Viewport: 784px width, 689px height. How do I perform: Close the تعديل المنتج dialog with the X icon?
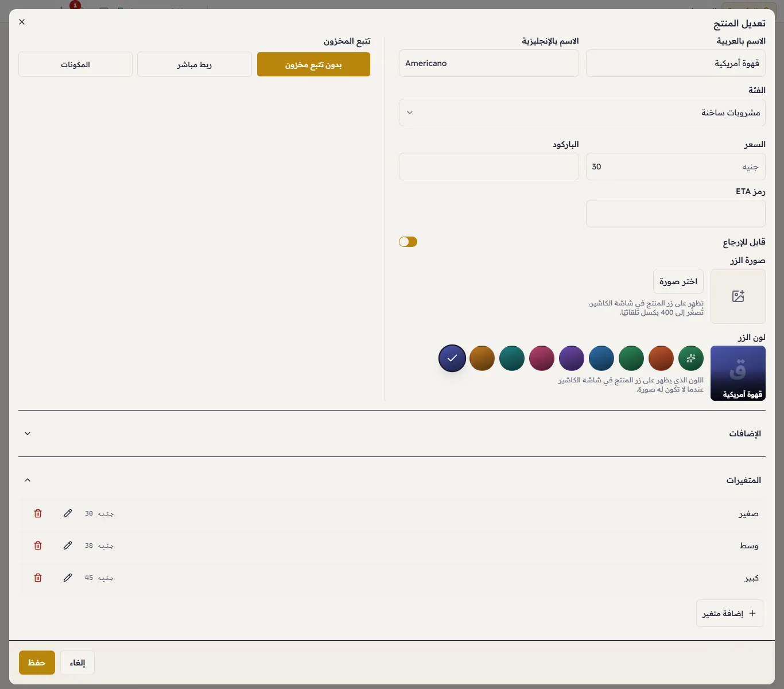(x=22, y=22)
